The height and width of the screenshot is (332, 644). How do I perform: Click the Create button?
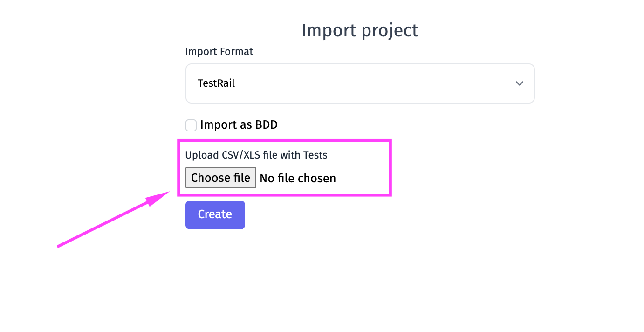215,215
